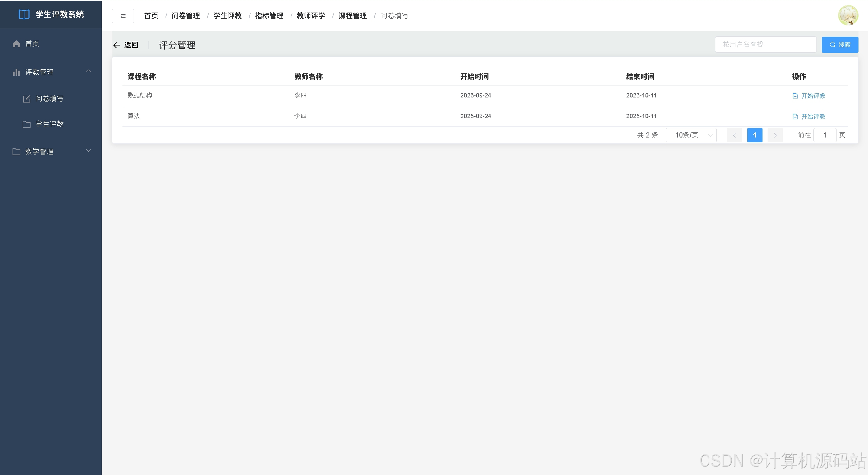This screenshot has width=868, height=475.
Task: Click the 前往 page number input
Action: tap(825, 135)
